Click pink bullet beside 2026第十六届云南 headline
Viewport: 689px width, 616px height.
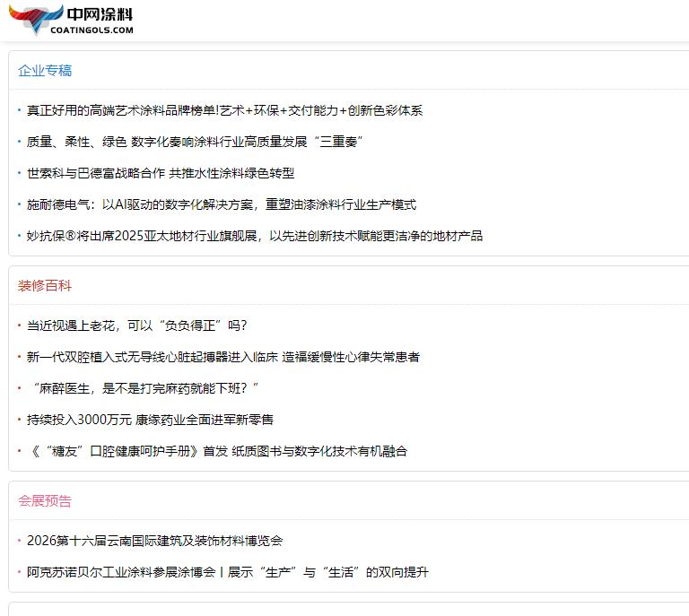(19, 541)
